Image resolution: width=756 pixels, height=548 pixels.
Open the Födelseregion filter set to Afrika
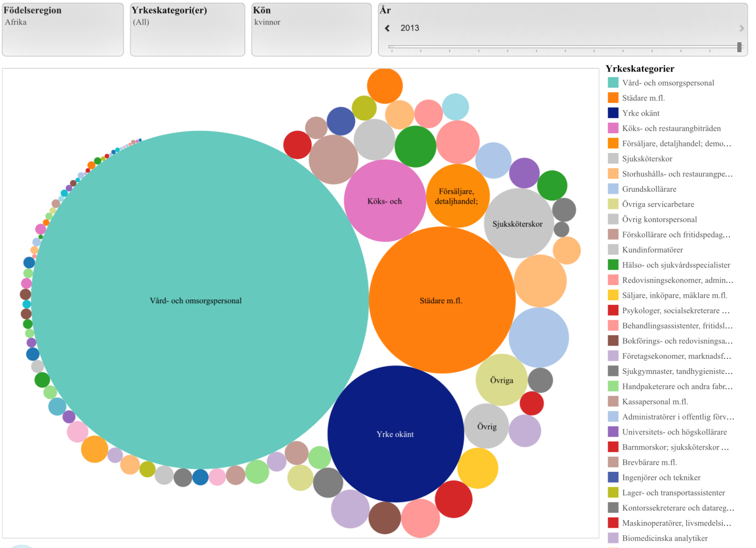[x=63, y=30]
